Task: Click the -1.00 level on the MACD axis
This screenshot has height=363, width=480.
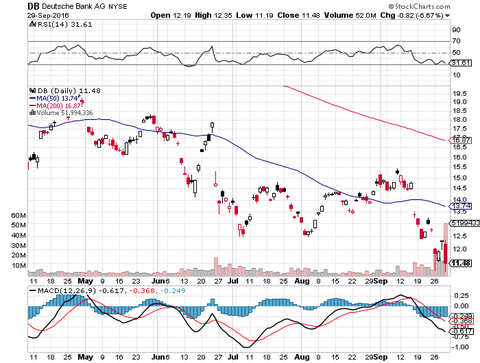Action: (x=460, y=347)
